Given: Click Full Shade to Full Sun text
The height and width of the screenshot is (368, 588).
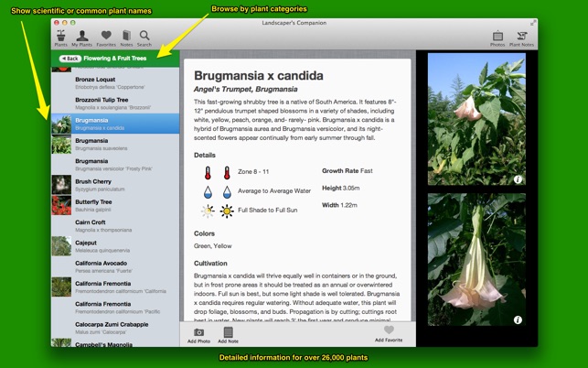Looking at the screenshot, I should 268,210.
